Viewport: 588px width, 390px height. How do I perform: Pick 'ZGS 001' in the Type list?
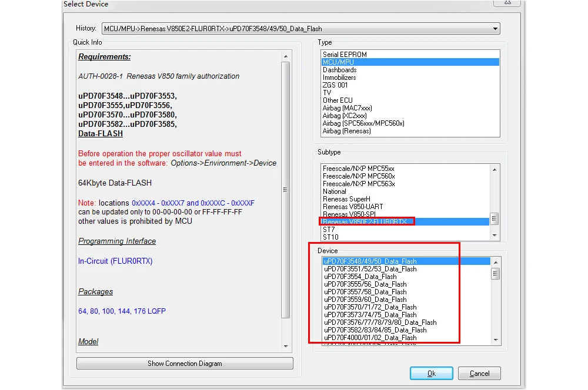coord(410,85)
